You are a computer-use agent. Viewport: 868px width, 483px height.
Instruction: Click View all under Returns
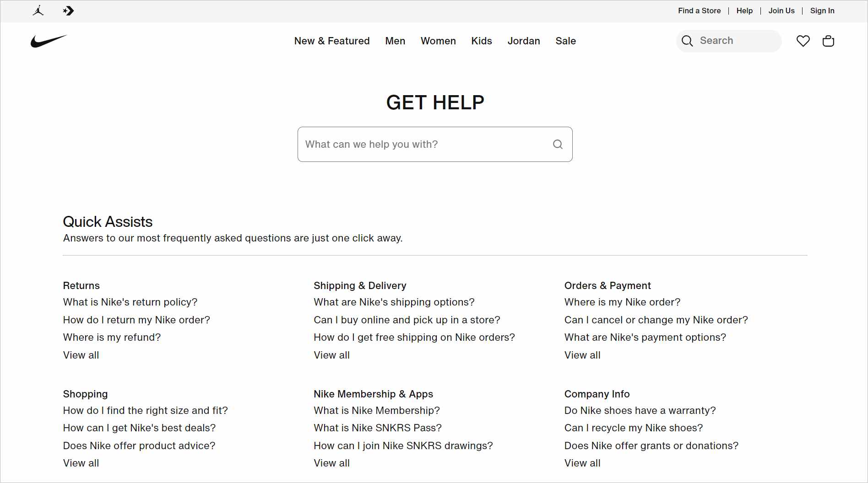pos(81,355)
